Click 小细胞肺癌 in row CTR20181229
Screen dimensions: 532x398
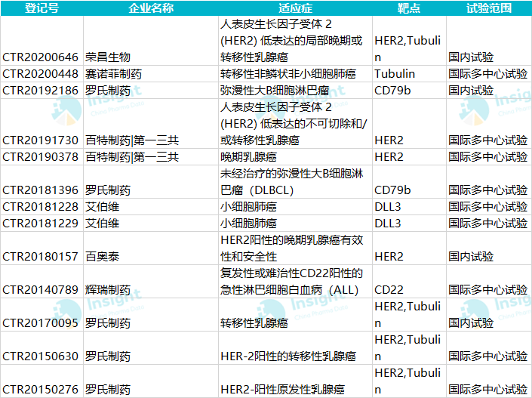tap(248, 224)
